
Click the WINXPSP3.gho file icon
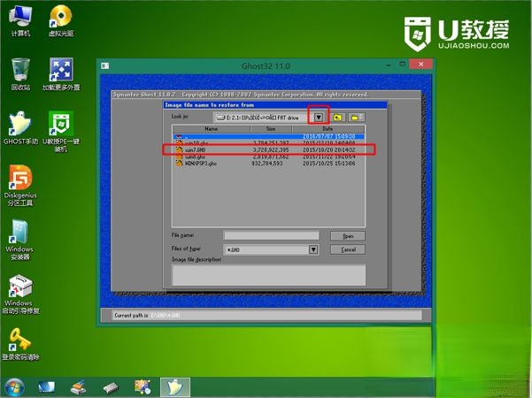coord(179,163)
